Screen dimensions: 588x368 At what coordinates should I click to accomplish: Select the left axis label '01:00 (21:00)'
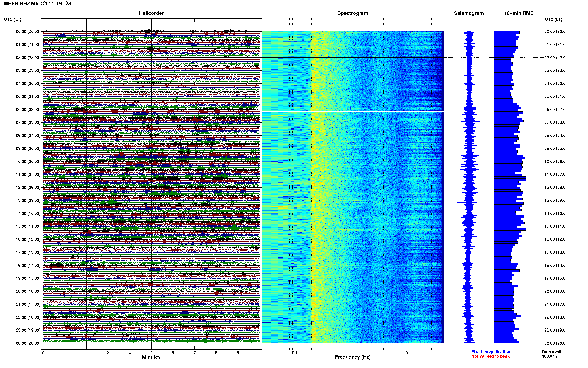28,44
